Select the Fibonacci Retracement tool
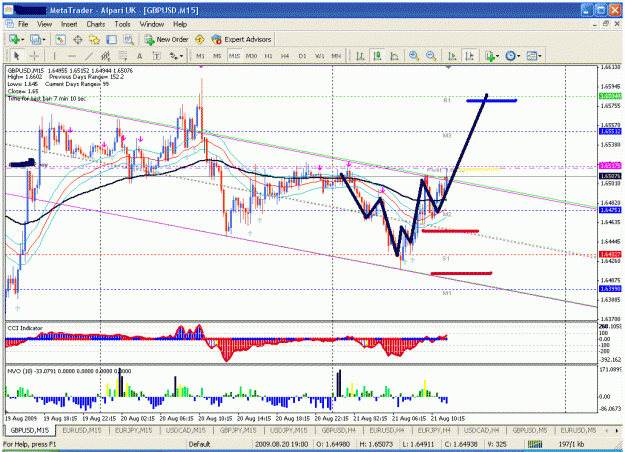 pos(123,56)
